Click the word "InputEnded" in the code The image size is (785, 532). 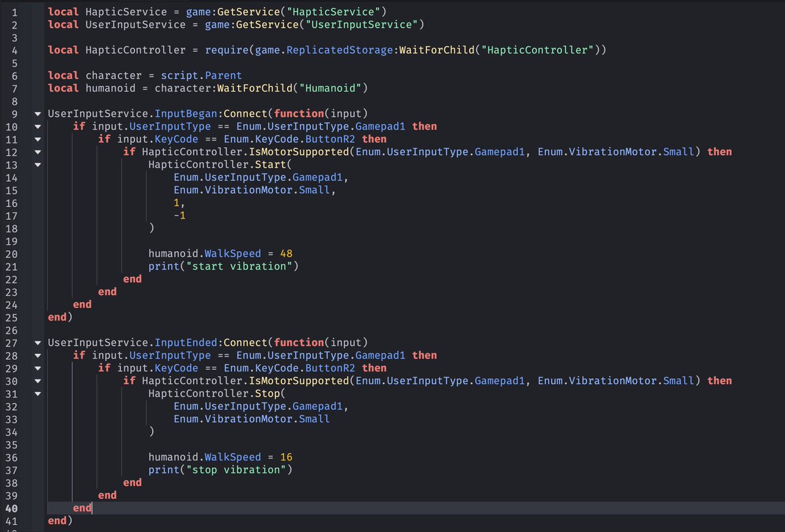coord(186,342)
